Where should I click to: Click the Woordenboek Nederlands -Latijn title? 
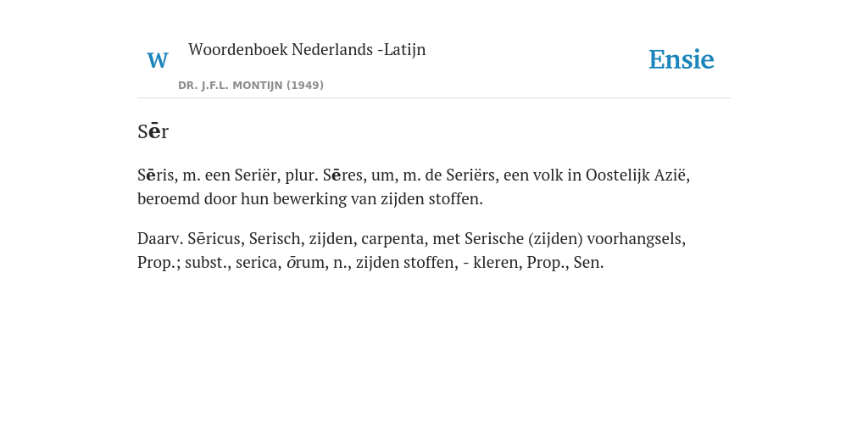(x=307, y=50)
